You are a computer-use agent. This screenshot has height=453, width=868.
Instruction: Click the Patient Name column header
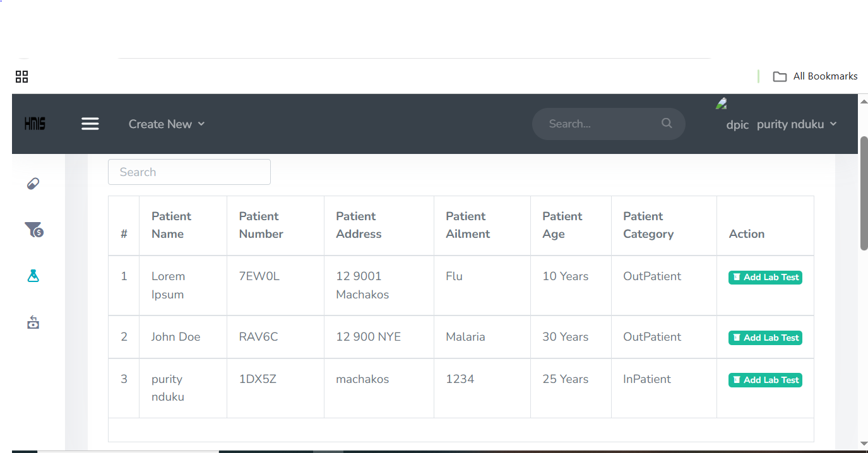pos(171,225)
